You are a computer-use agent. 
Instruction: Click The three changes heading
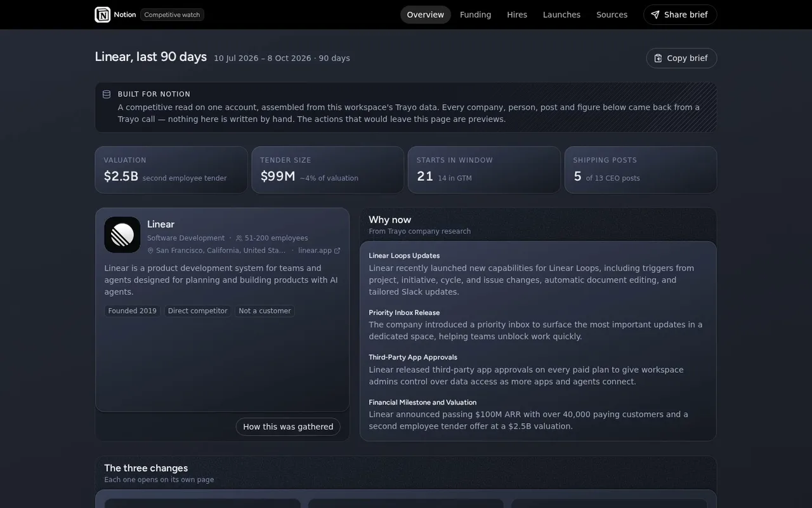click(146, 468)
